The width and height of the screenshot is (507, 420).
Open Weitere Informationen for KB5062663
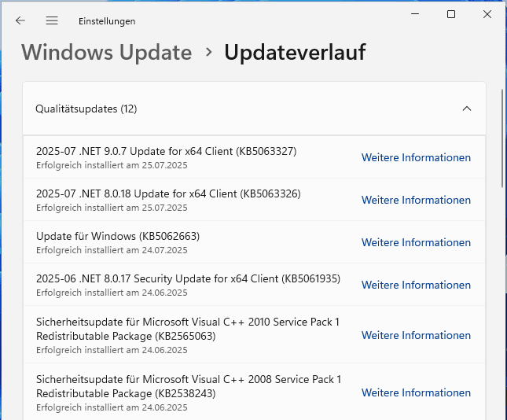coord(416,242)
